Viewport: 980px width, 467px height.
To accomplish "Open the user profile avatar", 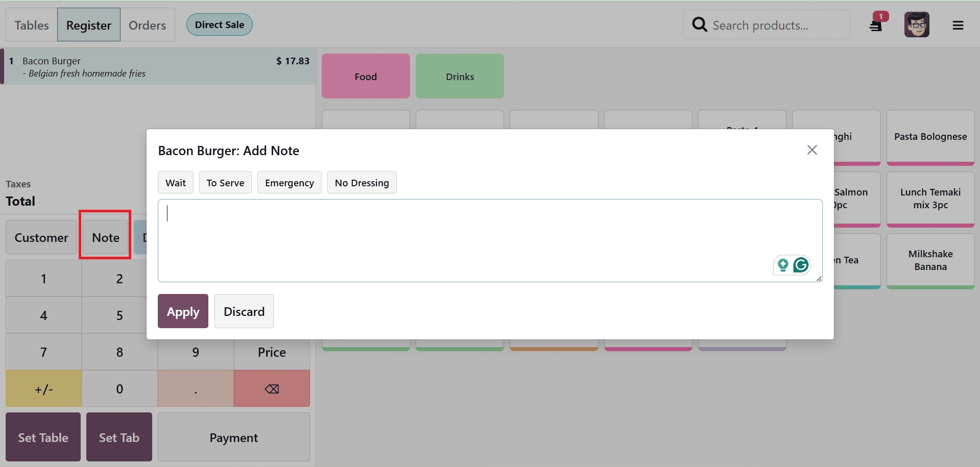I will click(x=916, y=24).
